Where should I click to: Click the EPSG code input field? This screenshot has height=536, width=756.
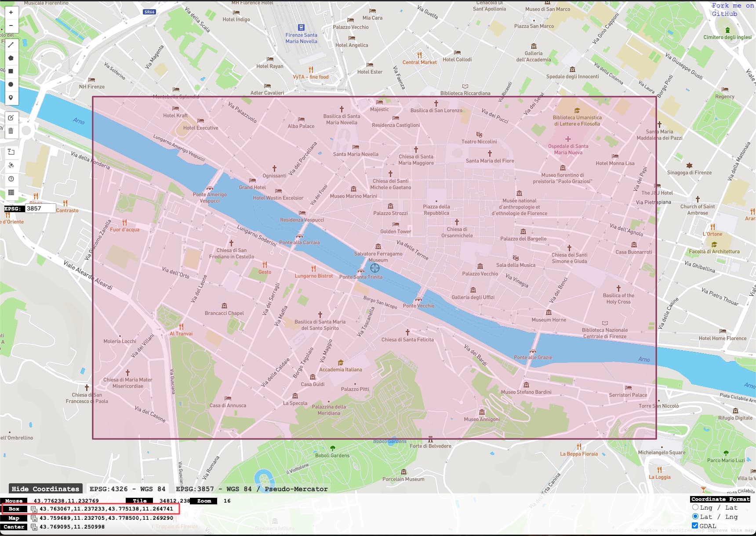click(x=40, y=209)
